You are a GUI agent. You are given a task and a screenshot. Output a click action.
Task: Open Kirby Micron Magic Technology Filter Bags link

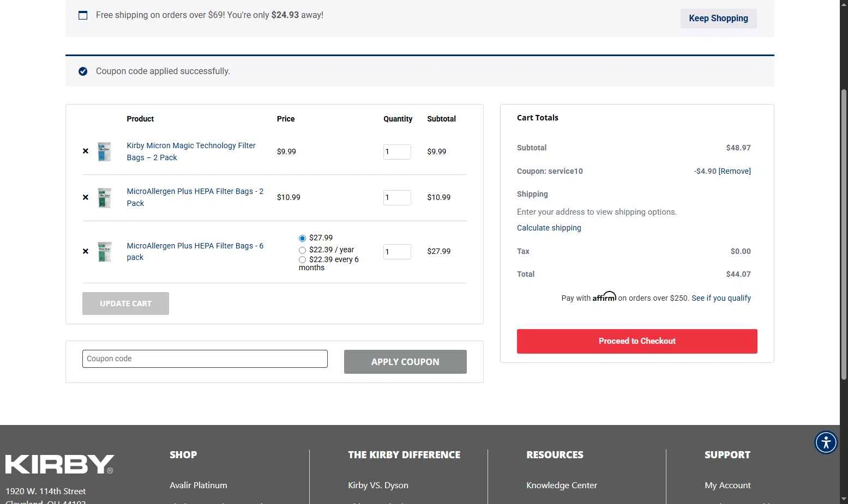[191, 151]
